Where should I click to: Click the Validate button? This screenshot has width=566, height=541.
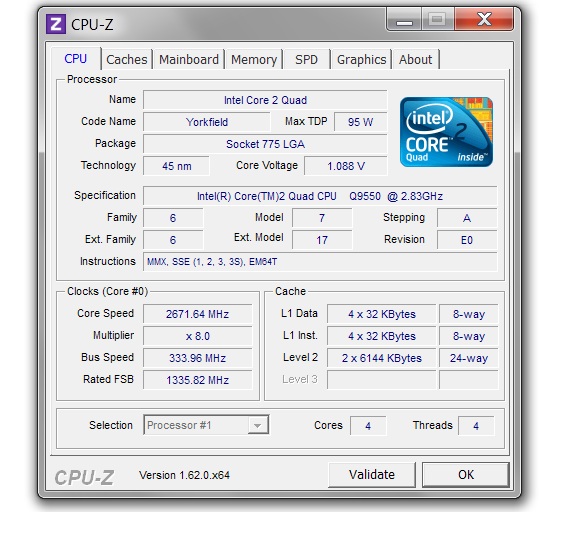point(372,475)
